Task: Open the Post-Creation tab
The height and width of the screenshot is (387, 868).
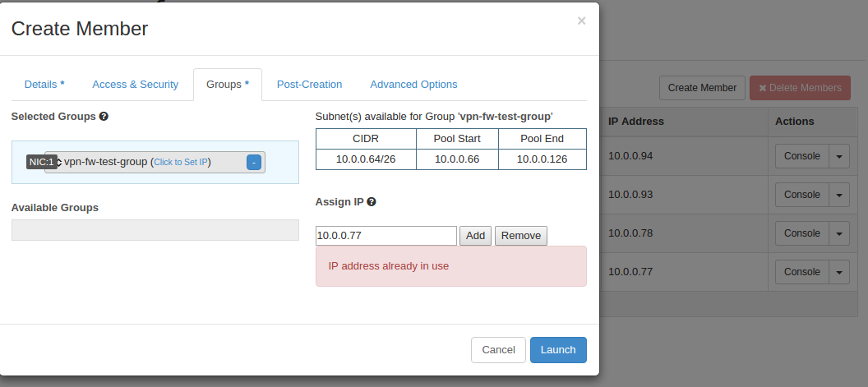Action: [x=309, y=85]
